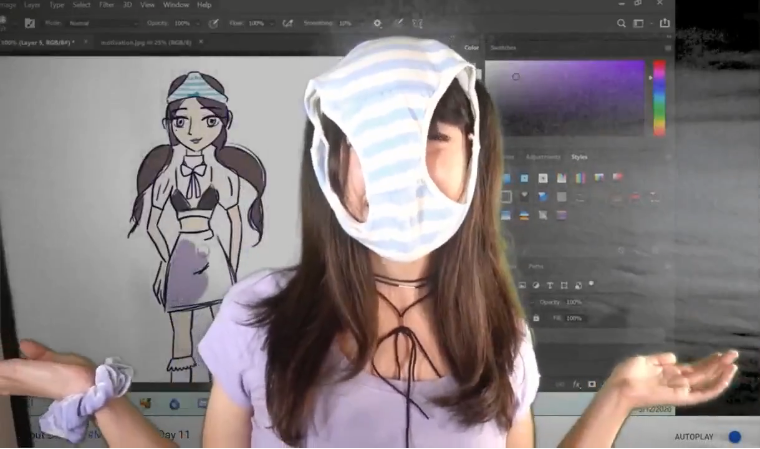
Task: Toggle pressure for size icon
Action: [397, 23]
